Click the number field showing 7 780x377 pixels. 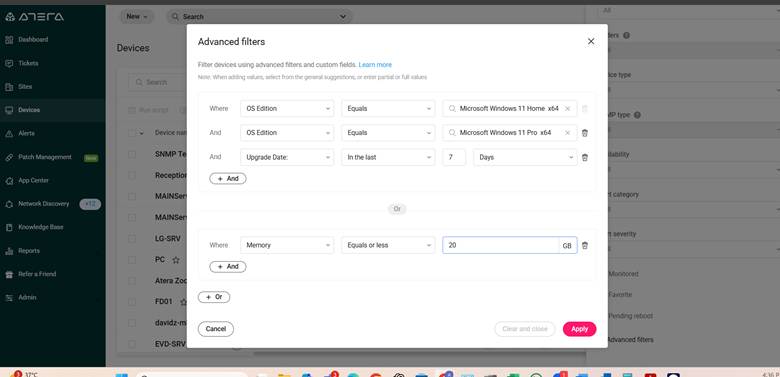click(x=454, y=157)
